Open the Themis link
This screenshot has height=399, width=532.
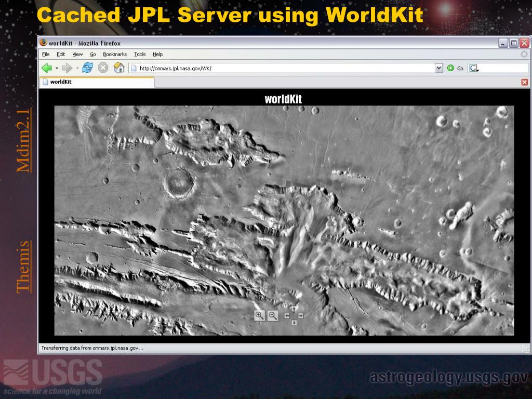(x=23, y=267)
